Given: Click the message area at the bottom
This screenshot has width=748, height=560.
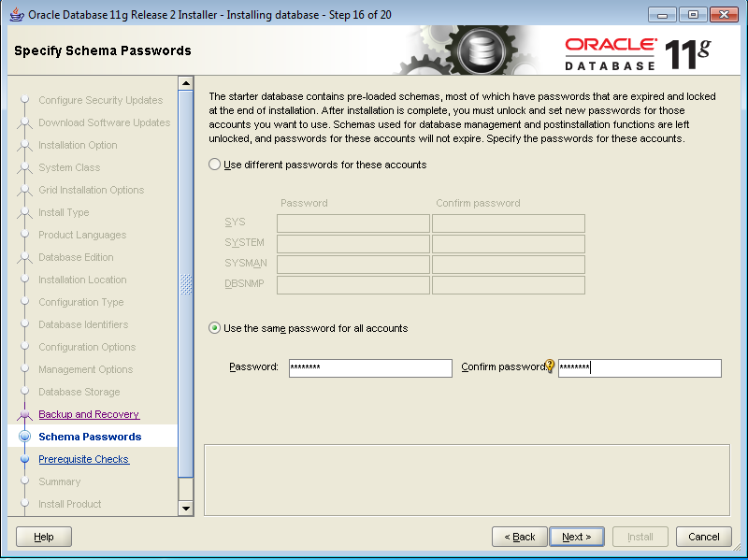Looking at the screenshot, I should point(467,481).
